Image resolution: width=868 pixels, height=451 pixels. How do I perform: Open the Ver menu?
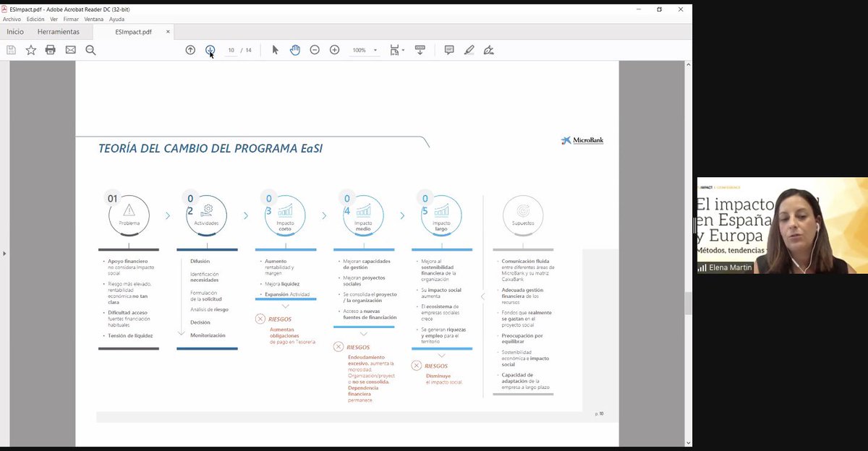[x=54, y=20]
